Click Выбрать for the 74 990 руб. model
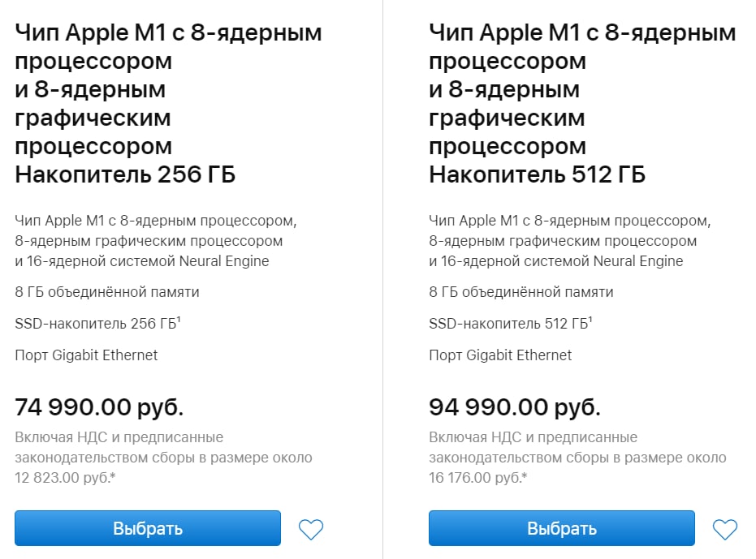Screen dimensions: 756x559 coord(148,528)
